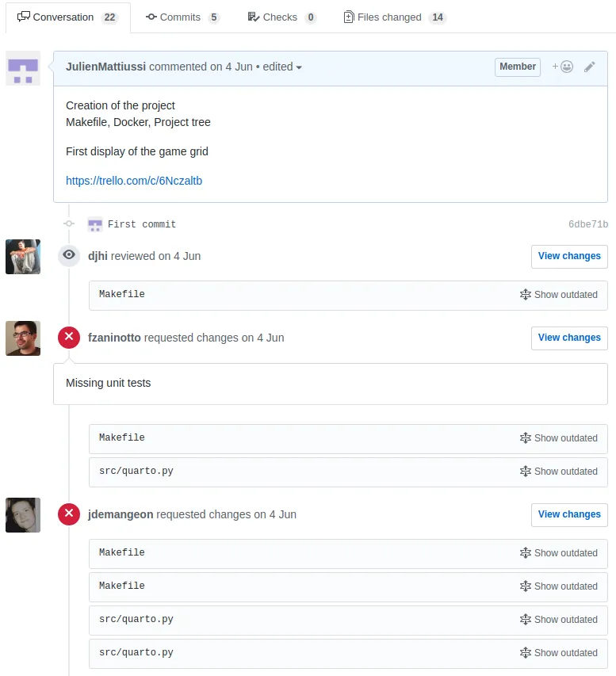Screen dimensions: 616x676
Task: Show outdated on jdemangeon's last src/quarto.py thread
Action: pos(560,652)
